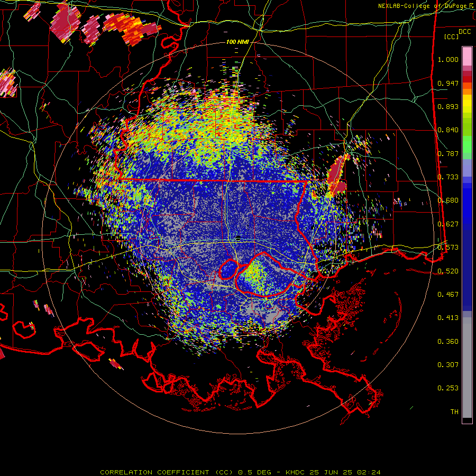Image resolution: width=476 pixels, height=476 pixels.
Task: Select the 0.467 scale value
Action: [x=448, y=295]
